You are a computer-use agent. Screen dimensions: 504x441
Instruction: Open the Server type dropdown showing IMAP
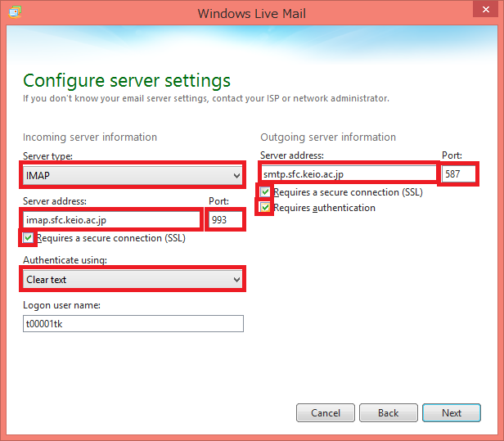pyautogui.click(x=133, y=176)
